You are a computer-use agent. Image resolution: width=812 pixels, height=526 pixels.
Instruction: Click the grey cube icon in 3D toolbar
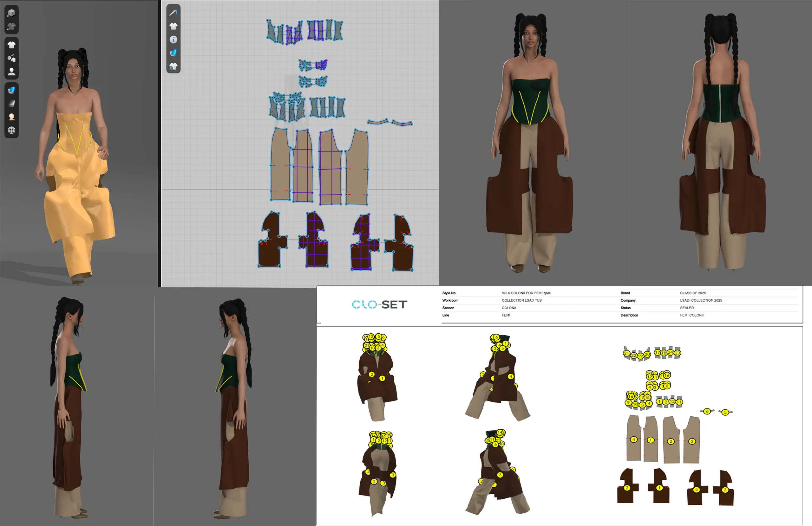[11, 13]
